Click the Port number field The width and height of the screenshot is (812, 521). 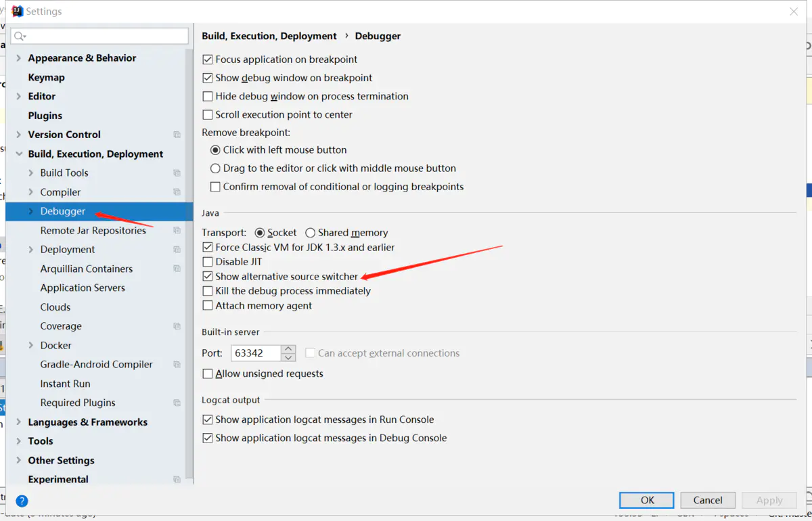point(256,353)
